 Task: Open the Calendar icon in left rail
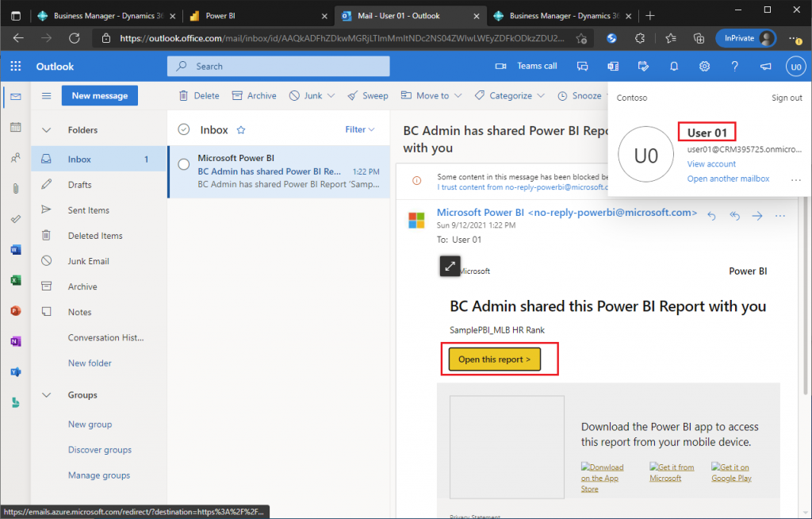pyautogui.click(x=16, y=127)
